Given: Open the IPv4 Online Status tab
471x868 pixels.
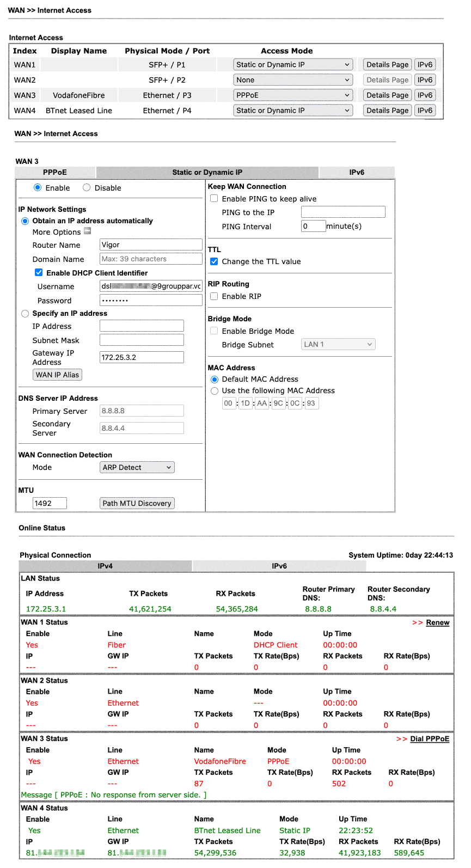Looking at the screenshot, I should pyautogui.click(x=105, y=566).
